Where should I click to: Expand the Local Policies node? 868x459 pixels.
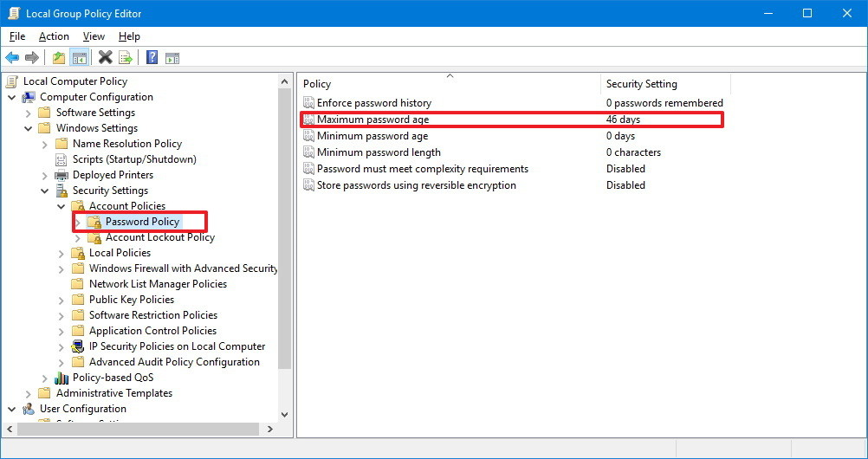61,253
